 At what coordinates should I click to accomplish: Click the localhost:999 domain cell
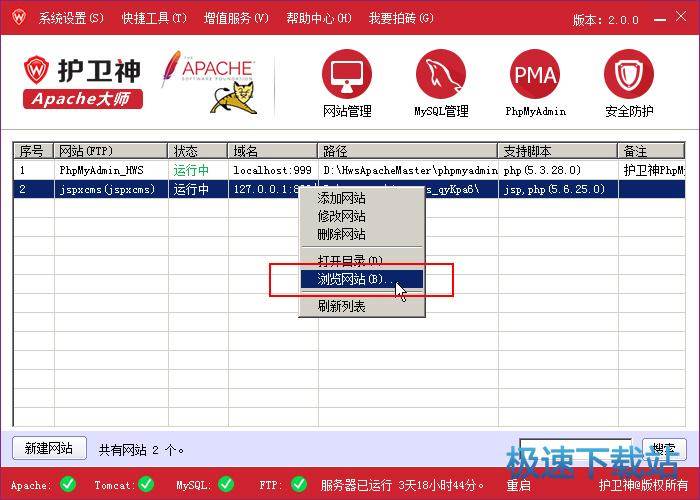pyautogui.click(x=272, y=170)
